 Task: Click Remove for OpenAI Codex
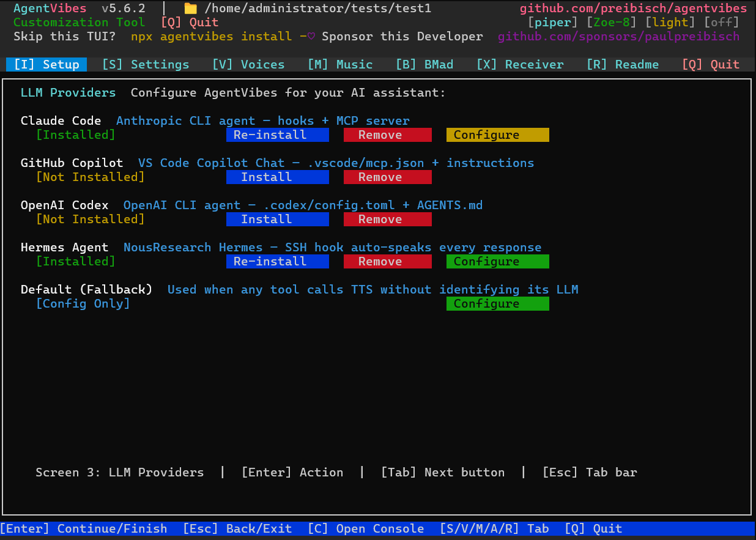pyautogui.click(x=388, y=219)
